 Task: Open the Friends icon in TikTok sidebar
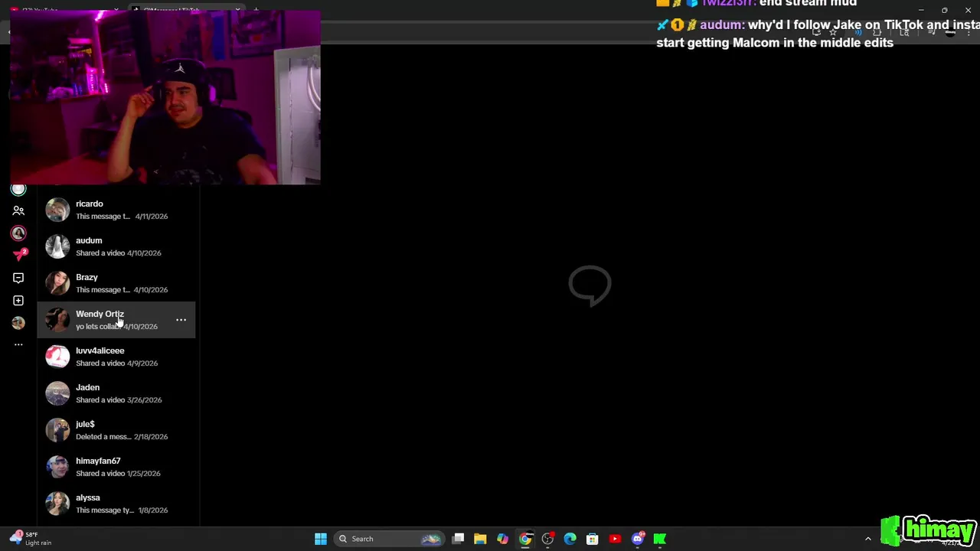tap(18, 210)
